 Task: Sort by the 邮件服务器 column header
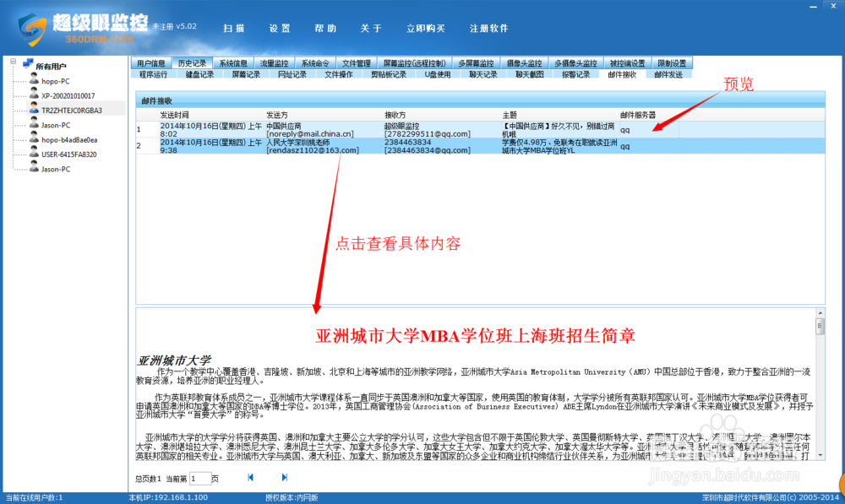637,115
